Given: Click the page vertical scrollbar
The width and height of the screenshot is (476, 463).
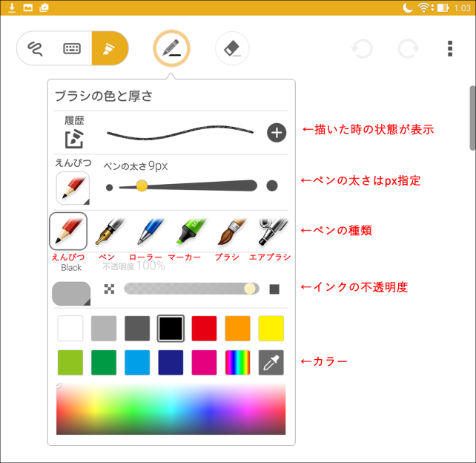Looking at the screenshot, I should pyautogui.click(x=472, y=118).
